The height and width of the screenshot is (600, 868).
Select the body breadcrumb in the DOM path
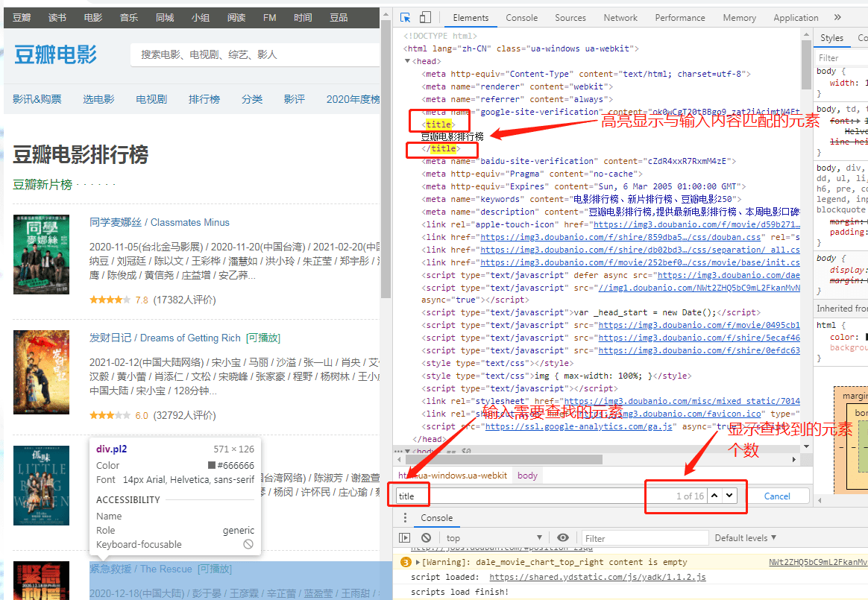pyautogui.click(x=527, y=476)
